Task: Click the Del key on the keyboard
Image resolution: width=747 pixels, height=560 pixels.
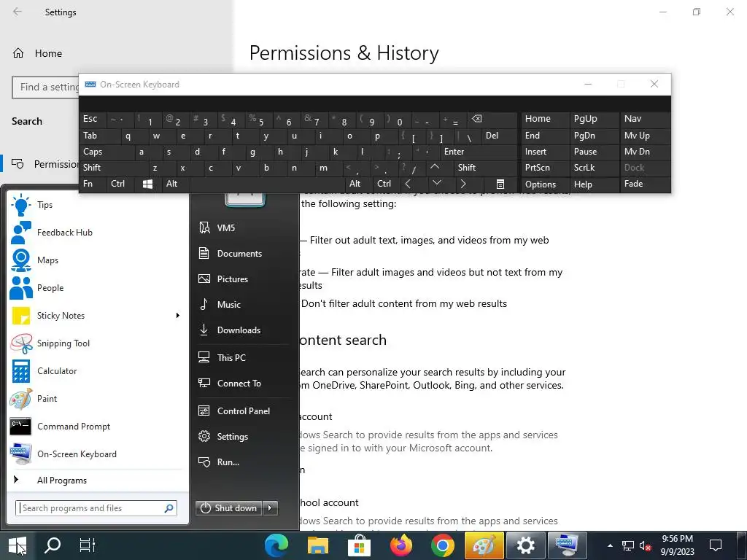Action: (x=499, y=136)
